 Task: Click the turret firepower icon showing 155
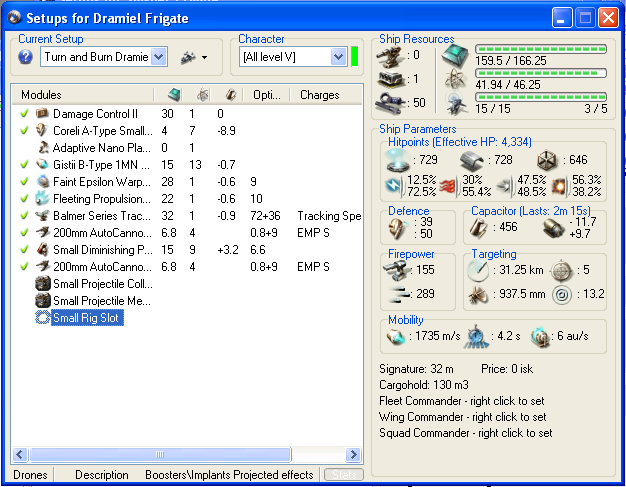point(397,270)
